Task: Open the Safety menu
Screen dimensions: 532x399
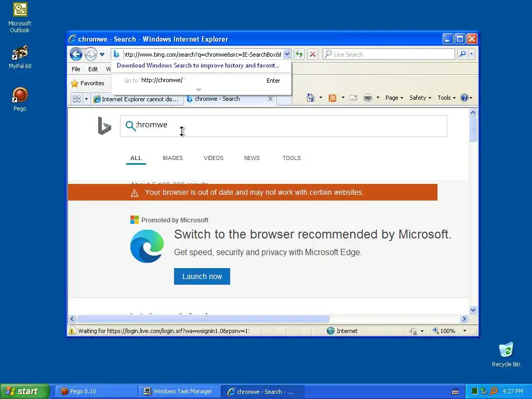Action: [x=420, y=98]
